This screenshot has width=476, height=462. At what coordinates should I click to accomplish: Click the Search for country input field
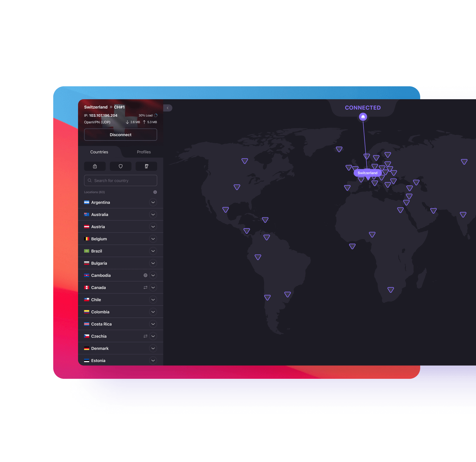point(120,180)
